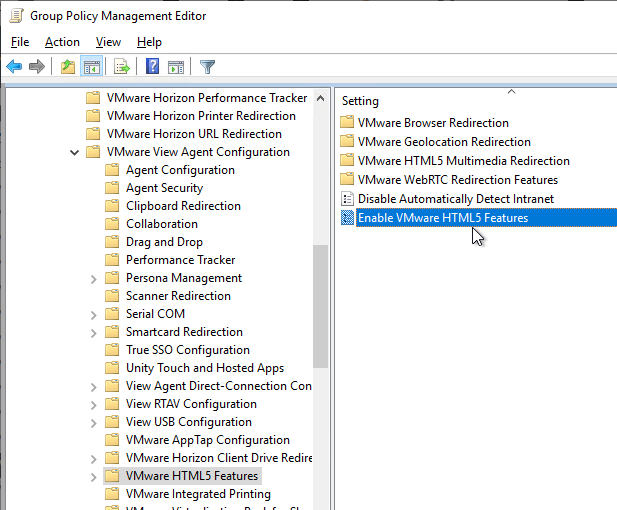
Task: Click the Filter funnel icon
Action: [207, 67]
